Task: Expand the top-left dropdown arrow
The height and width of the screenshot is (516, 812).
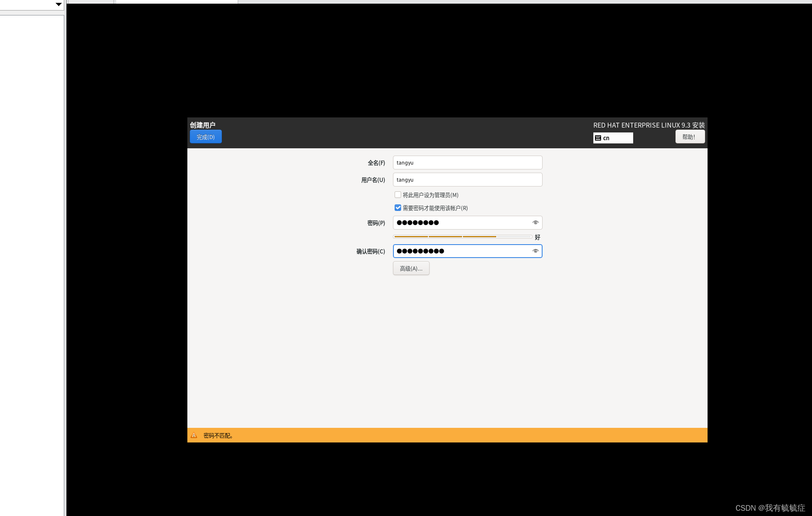Action: 59,4
